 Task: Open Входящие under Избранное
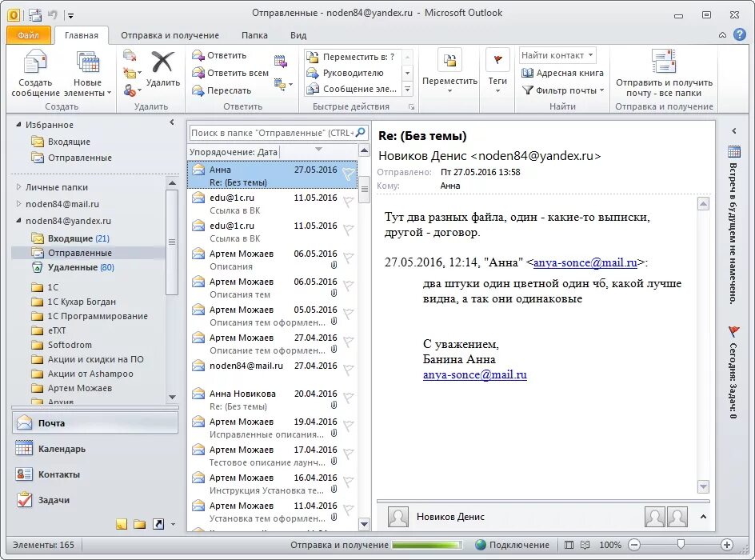(x=69, y=142)
